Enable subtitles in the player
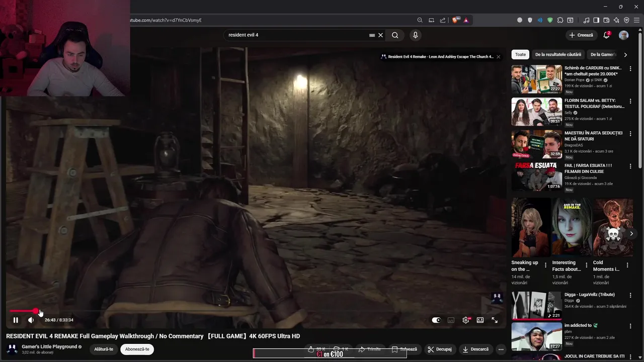The height and width of the screenshot is (362, 644). 451,320
